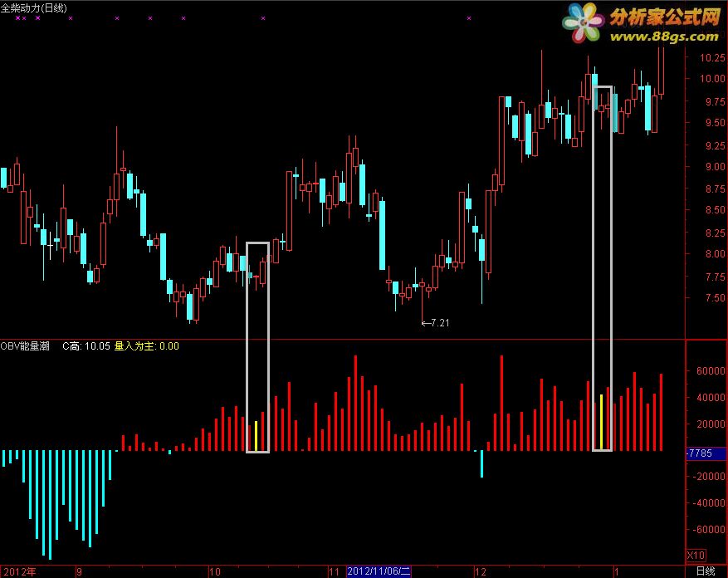This screenshot has width=728, height=578.
Task: Click the 9.00 price axis label
Action: pos(715,166)
